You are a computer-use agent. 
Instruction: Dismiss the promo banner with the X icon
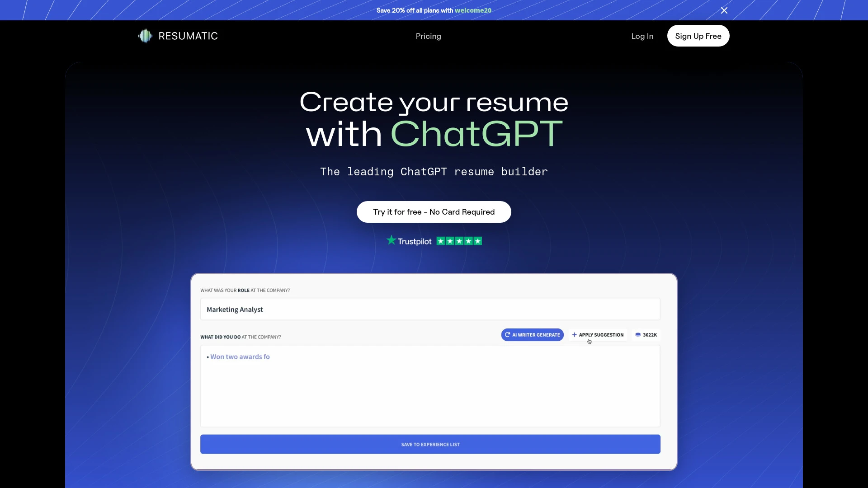click(x=724, y=10)
